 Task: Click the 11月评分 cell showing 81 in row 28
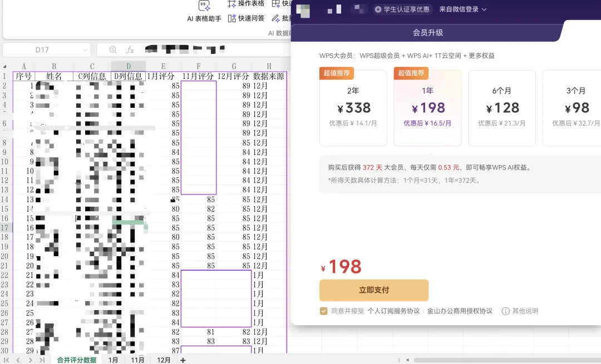199,332
